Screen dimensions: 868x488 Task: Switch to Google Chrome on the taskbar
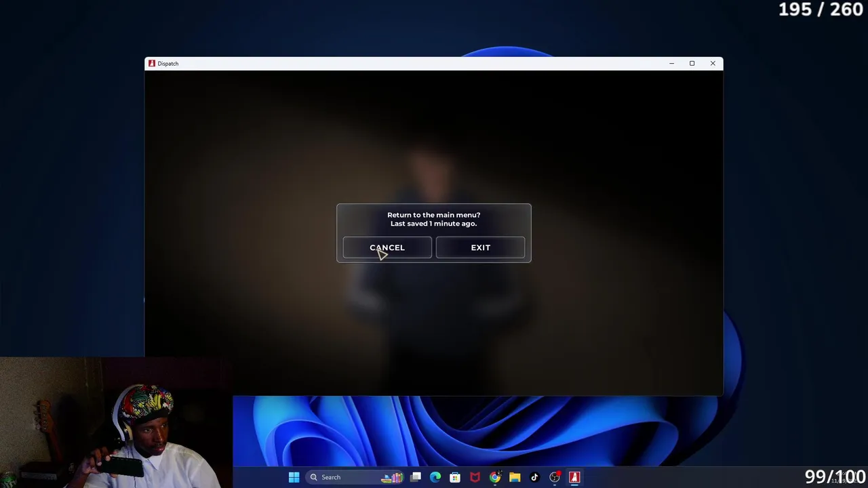(x=495, y=477)
